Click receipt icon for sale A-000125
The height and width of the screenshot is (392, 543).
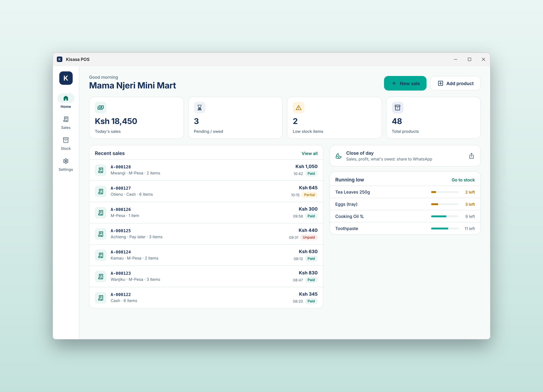click(100, 234)
